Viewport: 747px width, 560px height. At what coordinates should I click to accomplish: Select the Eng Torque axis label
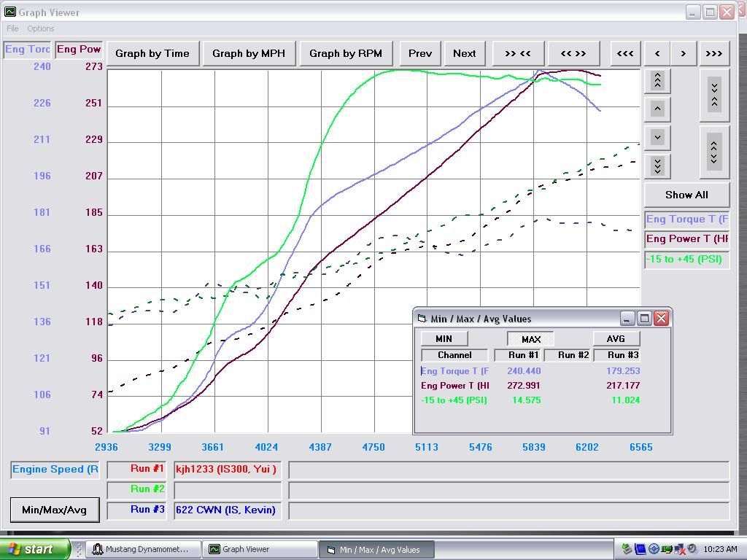coord(27,49)
